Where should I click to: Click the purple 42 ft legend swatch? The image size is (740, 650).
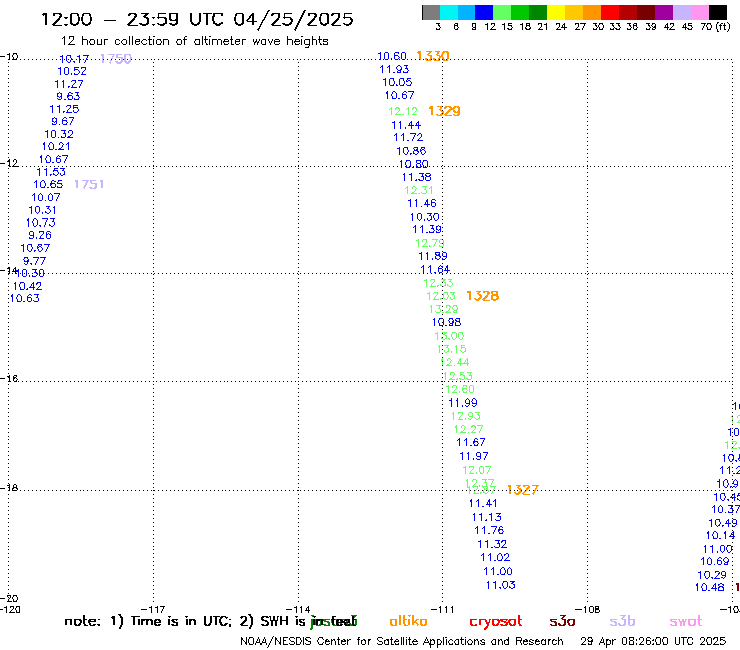(664, 12)
